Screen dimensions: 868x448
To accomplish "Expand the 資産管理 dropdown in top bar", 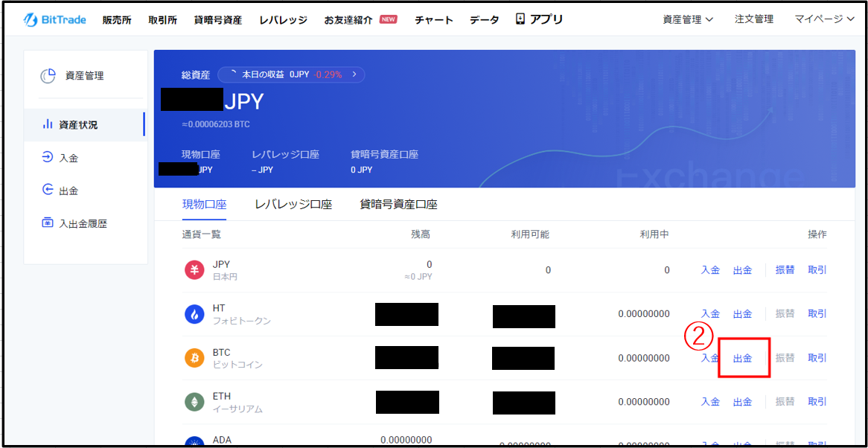I will pos(688,19).
